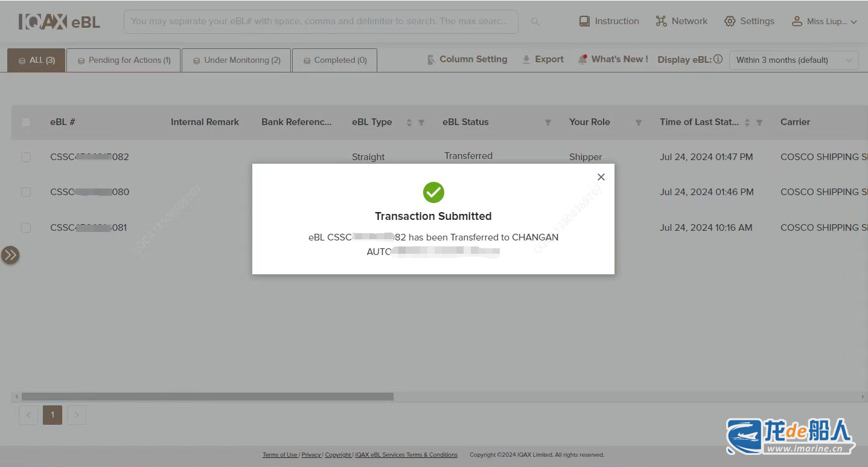Open the Within 3 months dropdown
Image resolution: width=868 pixels, height=467 pixels.
pyautogui.click(x=793, y=60)
